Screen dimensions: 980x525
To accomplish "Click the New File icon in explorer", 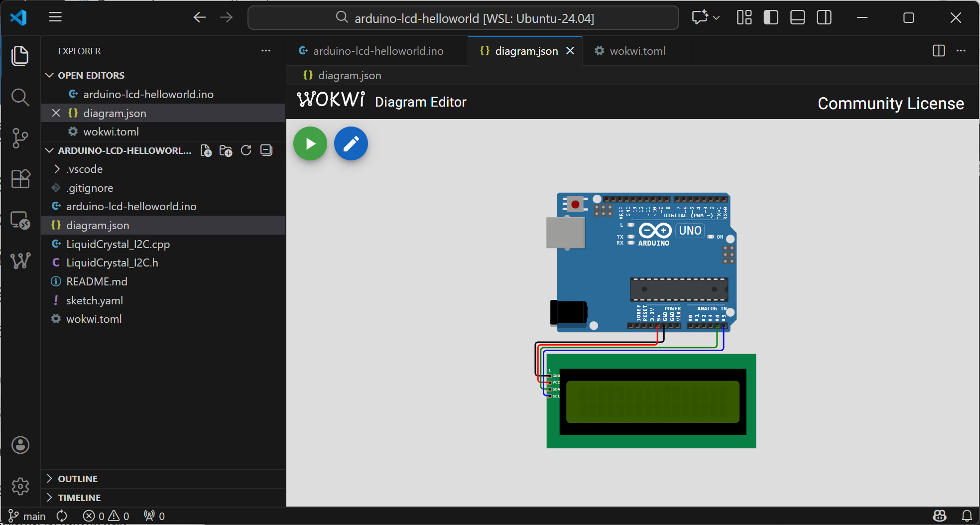I will 206,150.
